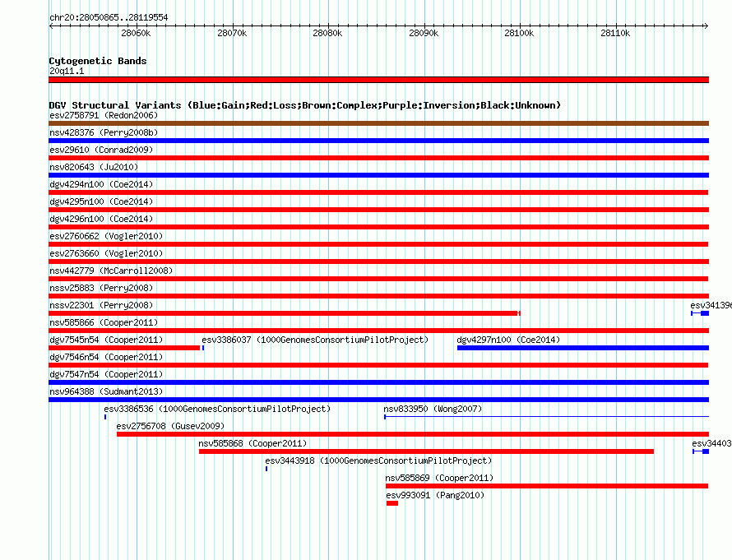
Task: Open variant nsv428376 (Perry2008b) label
Action: click(x=104, y=132)
